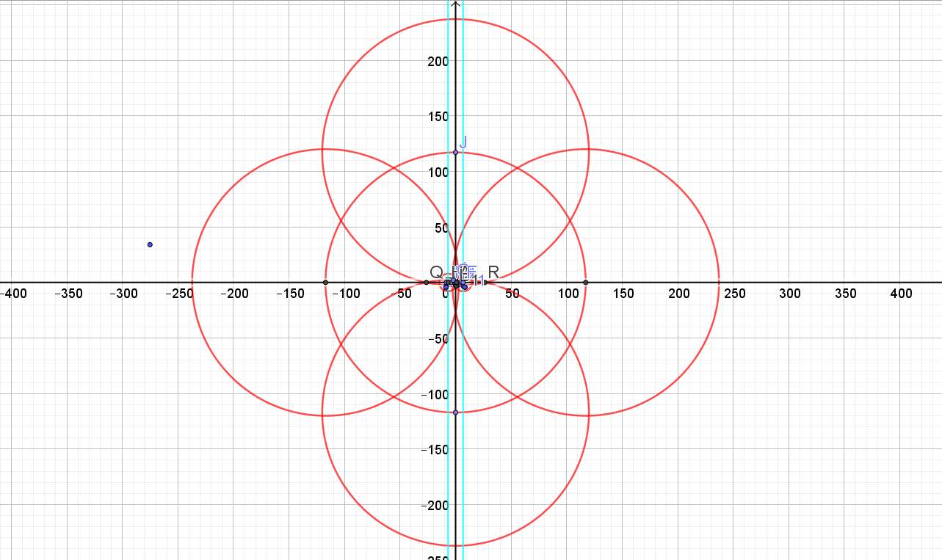Screen dimensions: 942x560
Task: Click the isolated blue point left of the circles
Action: pos(150,244)
